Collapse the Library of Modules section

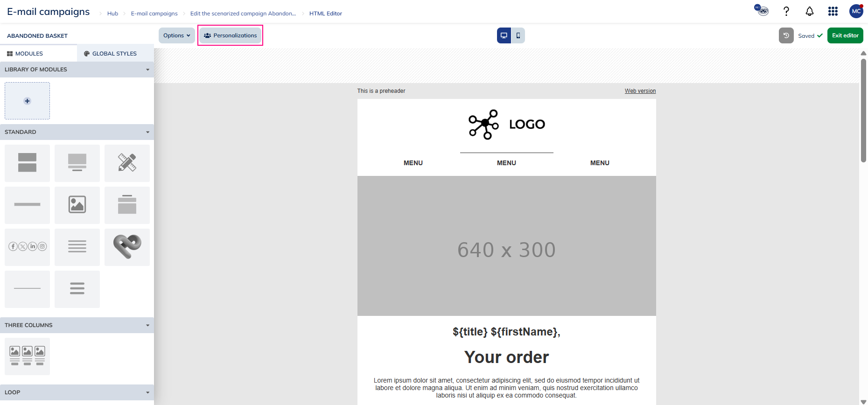pyautogui.click(x=147, y=70)
